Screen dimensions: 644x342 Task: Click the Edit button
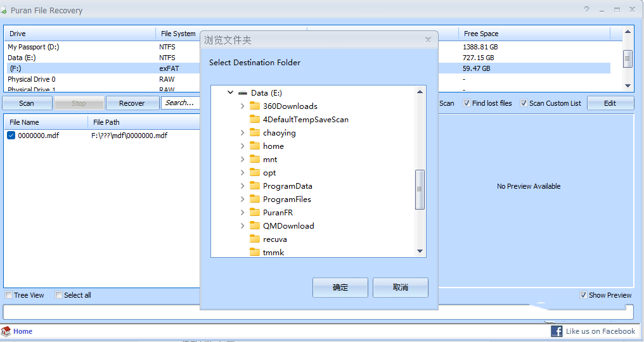(610, 103)
